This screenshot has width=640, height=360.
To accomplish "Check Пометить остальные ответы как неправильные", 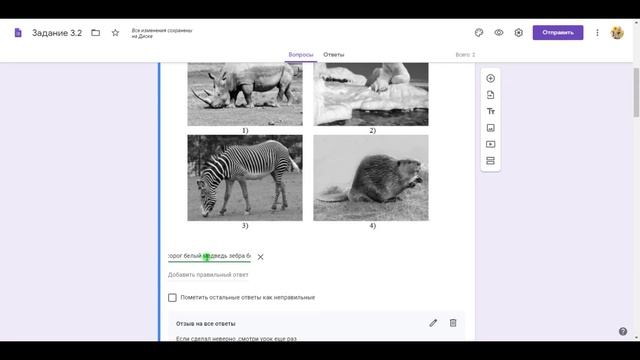I will [x=172, y=298].
